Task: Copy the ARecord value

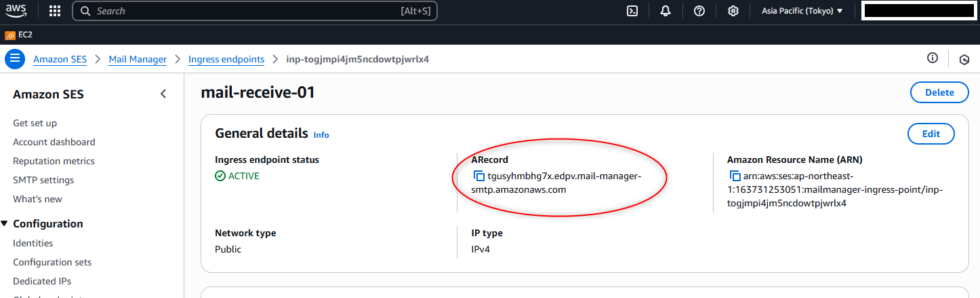Action: (x=479, y=176)
